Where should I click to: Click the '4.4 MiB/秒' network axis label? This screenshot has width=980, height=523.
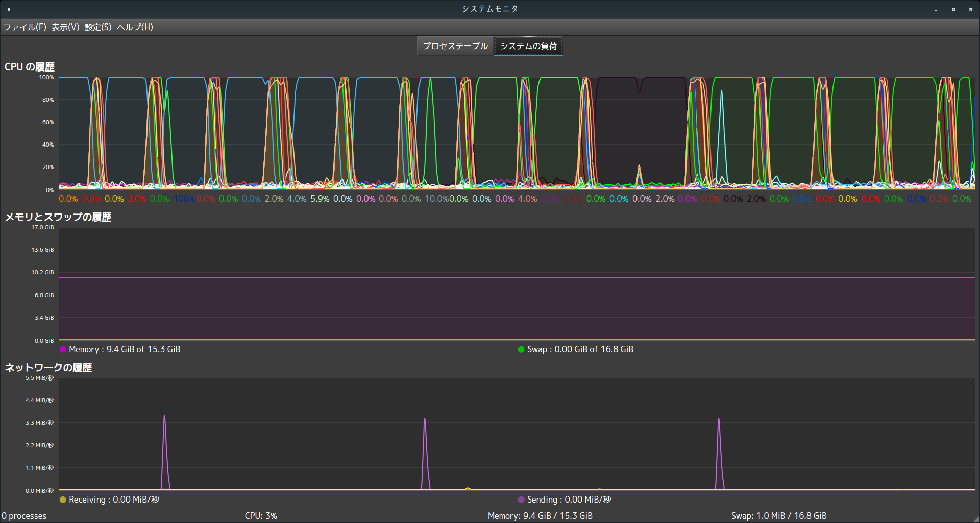coord(39,400)
